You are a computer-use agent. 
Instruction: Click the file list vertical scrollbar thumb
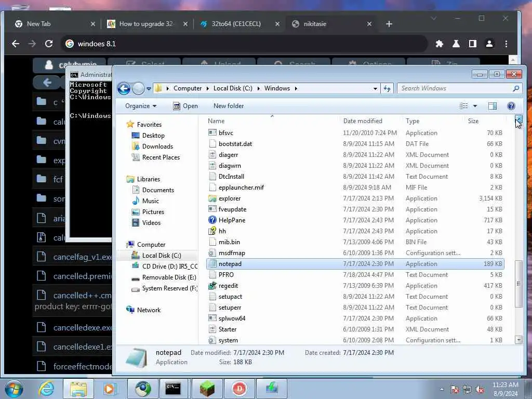coord(518,284)
